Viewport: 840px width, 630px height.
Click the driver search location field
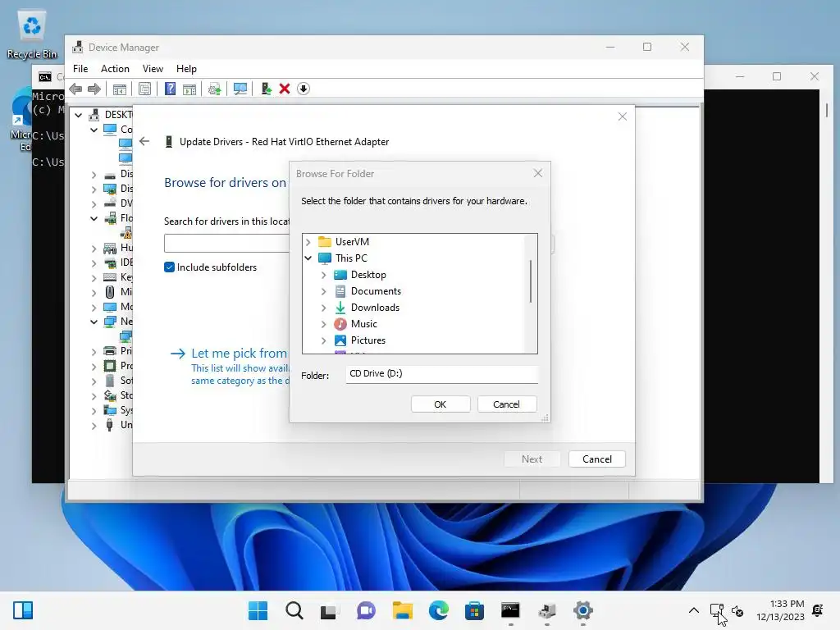226,243
